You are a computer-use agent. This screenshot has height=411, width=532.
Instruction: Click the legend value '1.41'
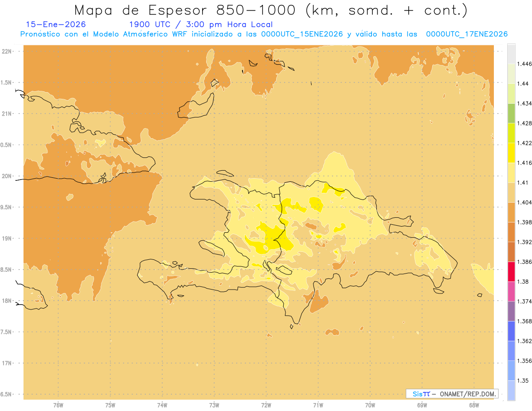pyautogui.click(x=523, y=183)
